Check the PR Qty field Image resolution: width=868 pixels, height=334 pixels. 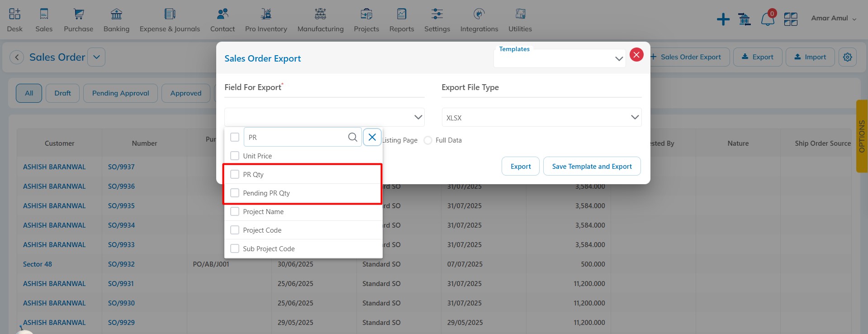[235, 174]
